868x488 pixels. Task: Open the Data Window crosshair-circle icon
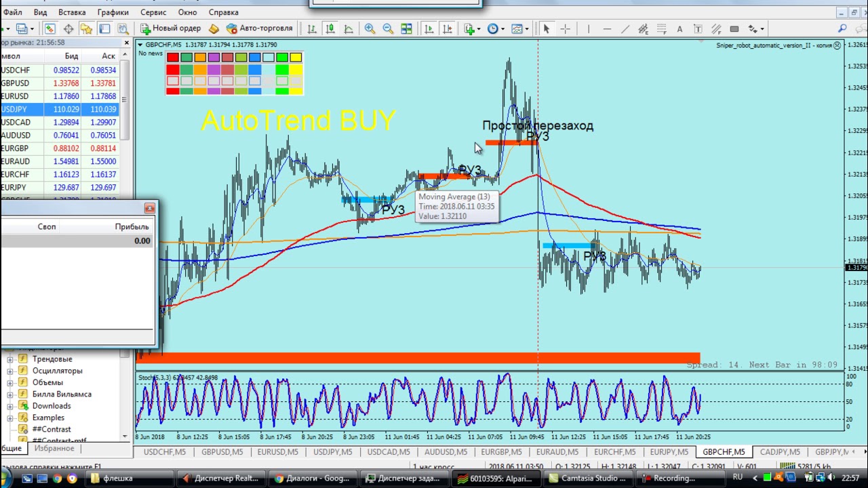point(68,28)
